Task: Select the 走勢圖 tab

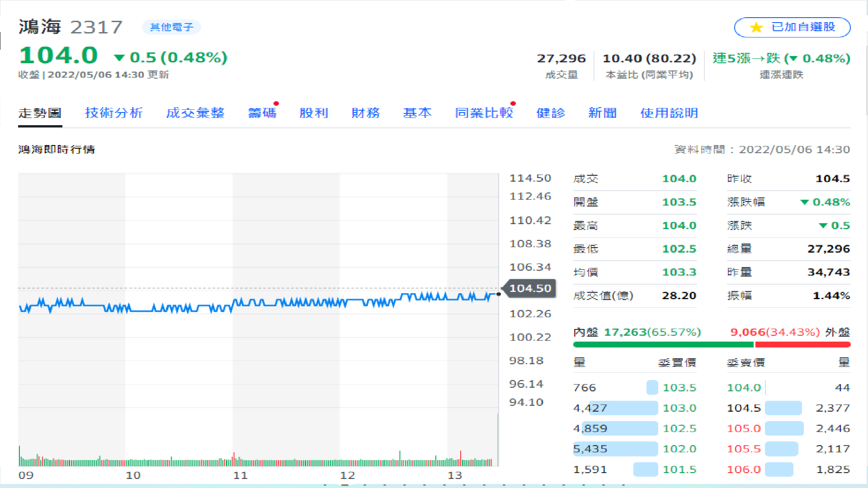Action: coord(40,113)
